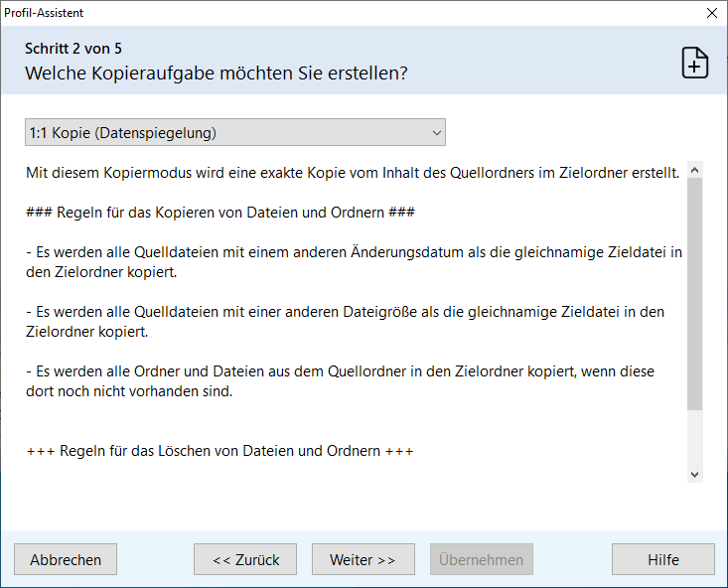The image size is (728, 588).
Task: Open help via the Hilfe button
Action: [662, 559]
